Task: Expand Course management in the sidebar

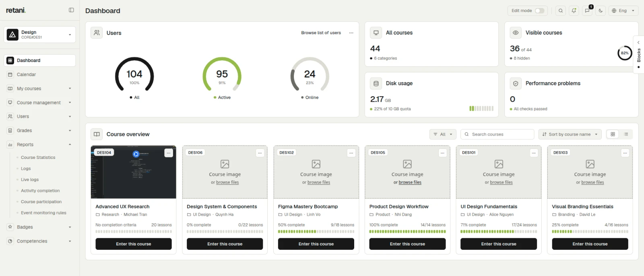Action: pos(40,103)
